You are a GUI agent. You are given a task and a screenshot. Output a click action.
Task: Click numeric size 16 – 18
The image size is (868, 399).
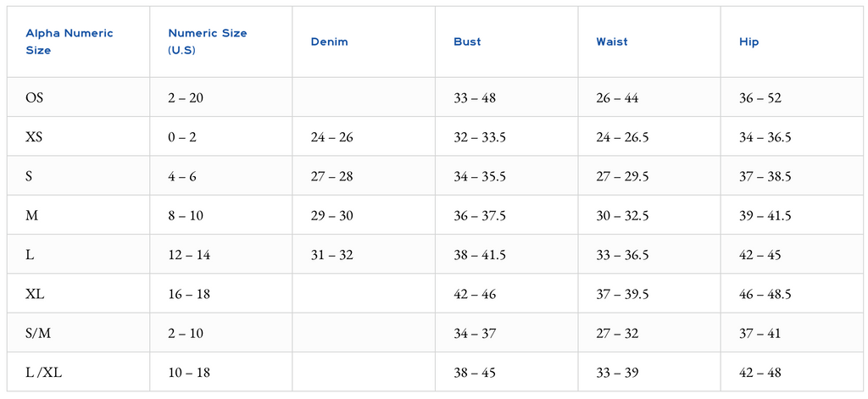tap(189, 295)
